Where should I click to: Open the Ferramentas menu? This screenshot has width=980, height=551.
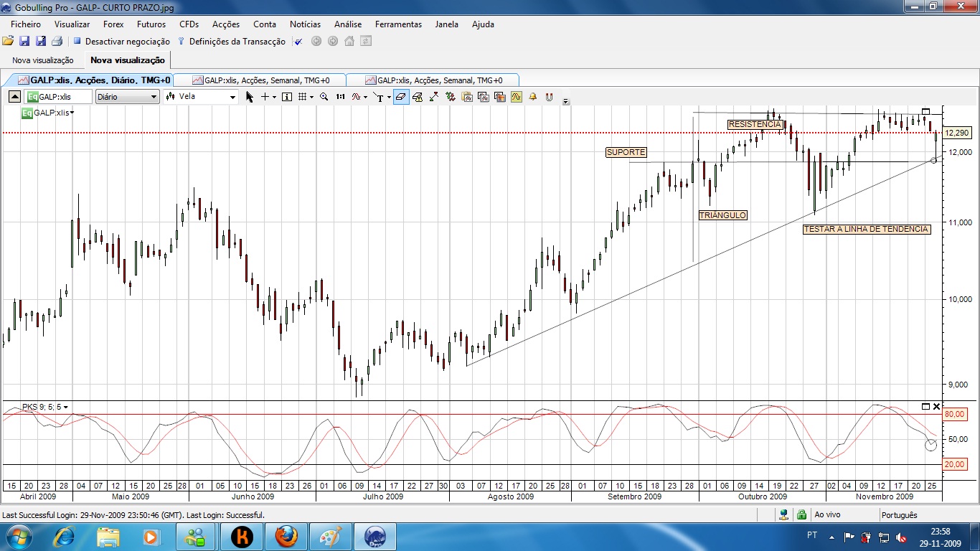398,24
